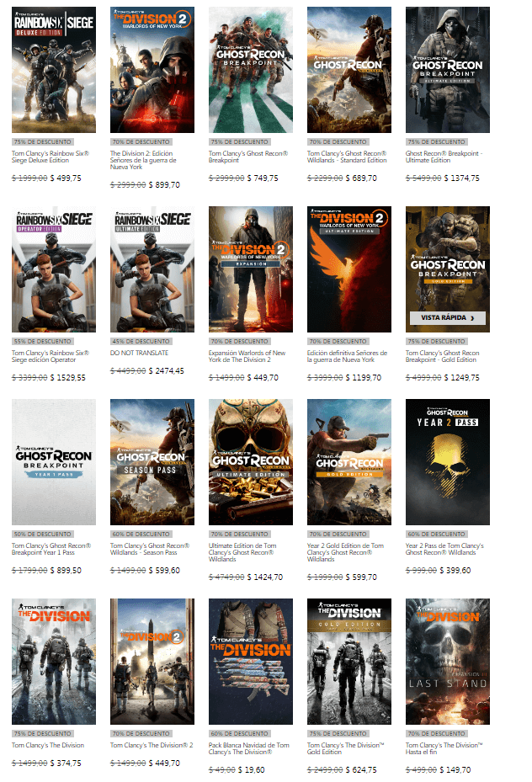Open Ghost Recon Breakpoint Year 1 Pass cover
532x782 pixels.
[x=54, y=461]
